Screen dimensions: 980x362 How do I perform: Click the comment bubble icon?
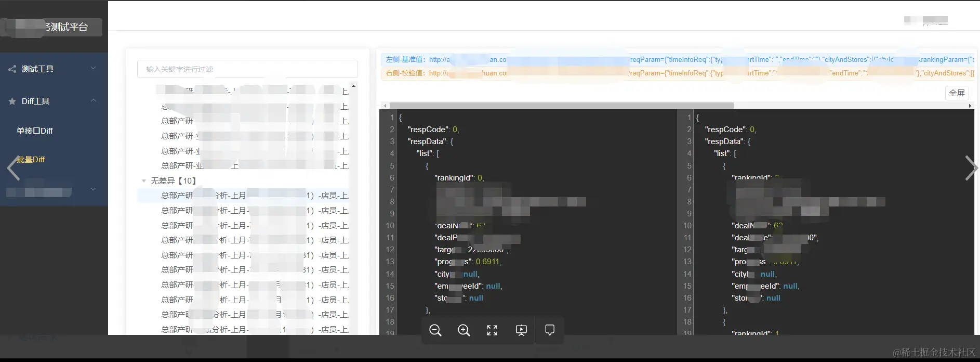coord(550,330)
